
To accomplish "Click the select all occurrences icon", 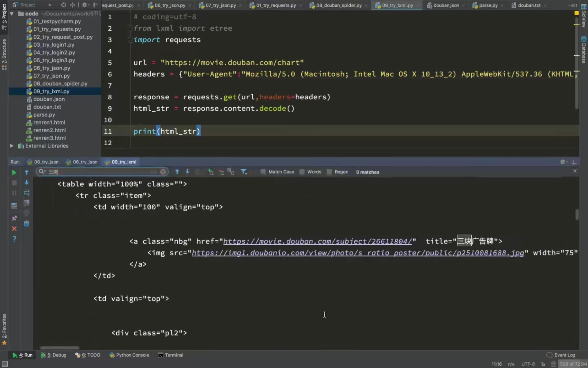I will click(x=231, y=172).
